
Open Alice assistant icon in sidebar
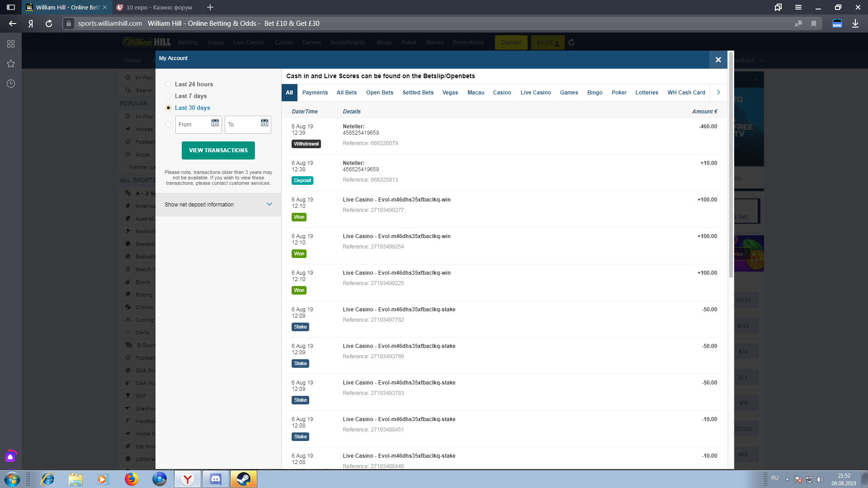[10, 456]
